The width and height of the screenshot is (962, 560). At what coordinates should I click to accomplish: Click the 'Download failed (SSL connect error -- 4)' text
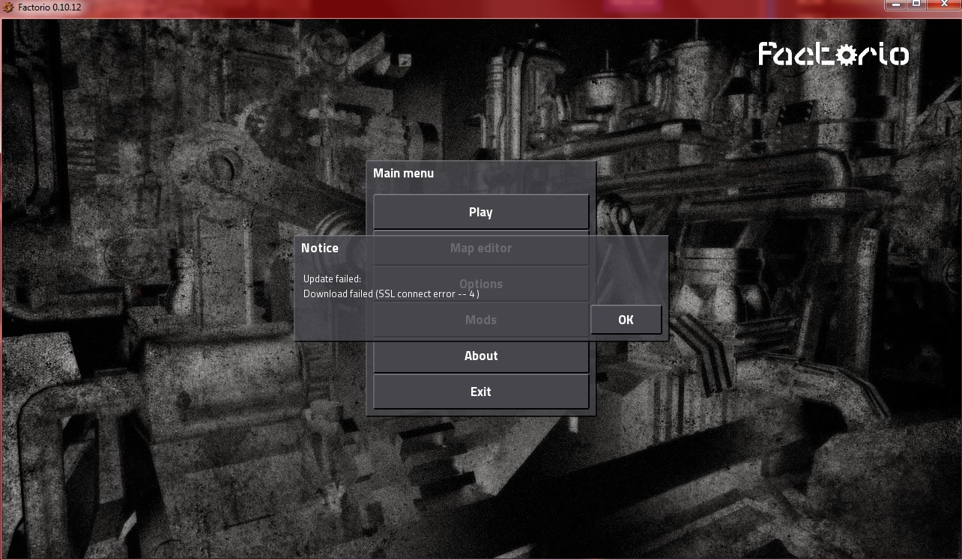391,293
